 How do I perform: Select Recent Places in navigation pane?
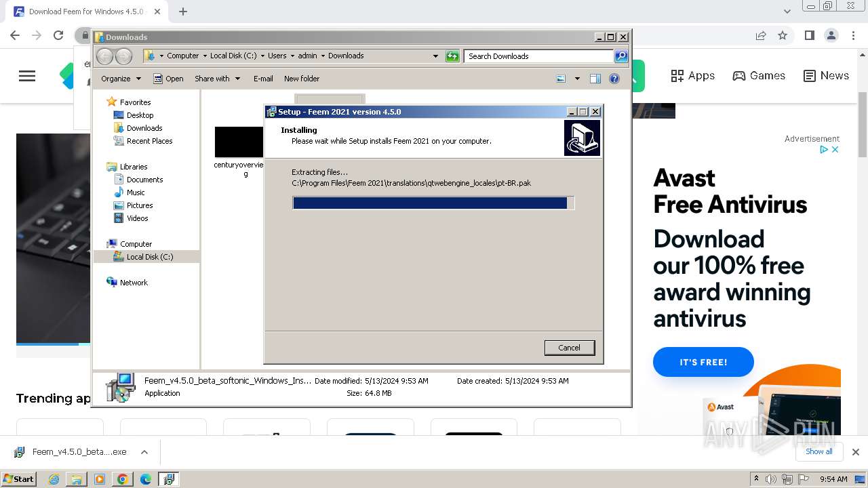[x=149, y=141]
